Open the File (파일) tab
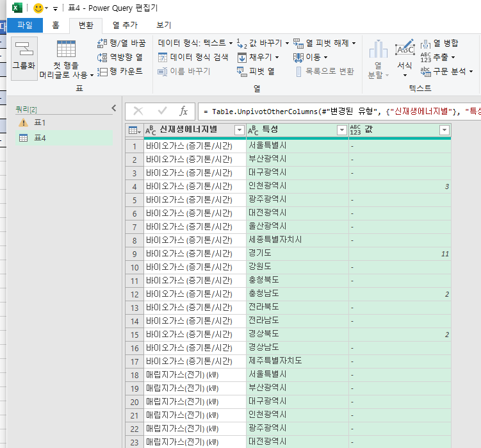Image resolution: width=481 pixels, height=448 pixels. pyautogui.click(x=25, y=25)
